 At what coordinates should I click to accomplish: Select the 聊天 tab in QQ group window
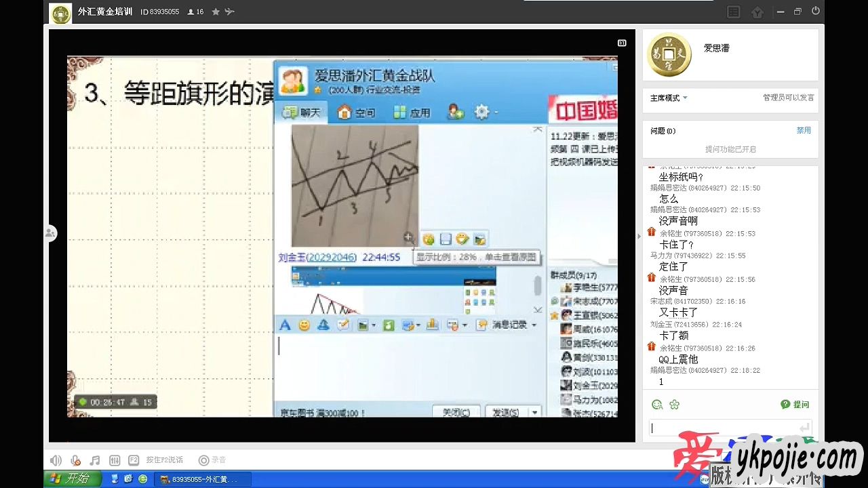(300, 113)
